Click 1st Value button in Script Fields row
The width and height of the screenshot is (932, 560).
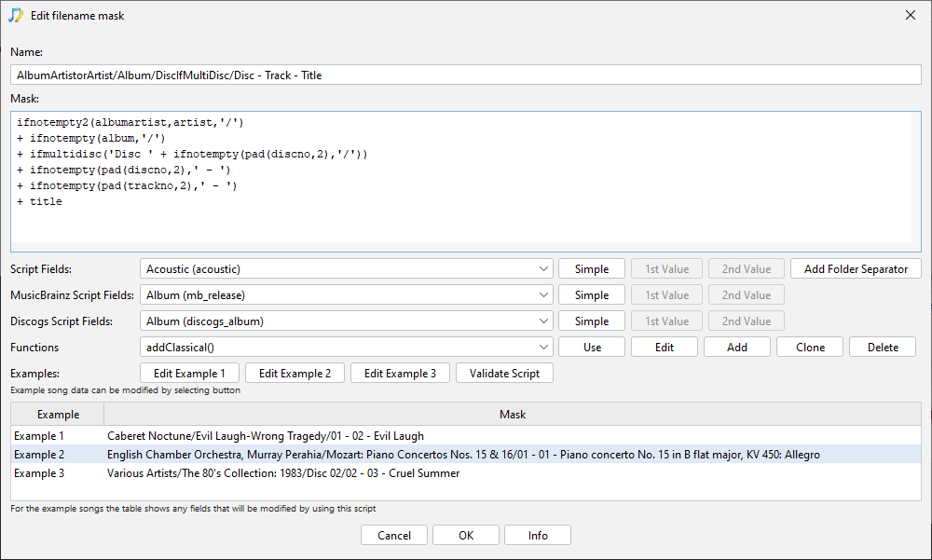pos(667,268)
